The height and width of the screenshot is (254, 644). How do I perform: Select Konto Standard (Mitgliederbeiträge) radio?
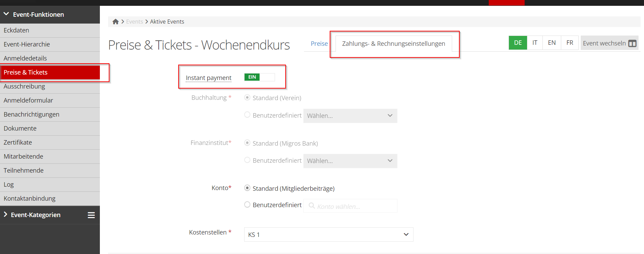(x=247, y=188)
